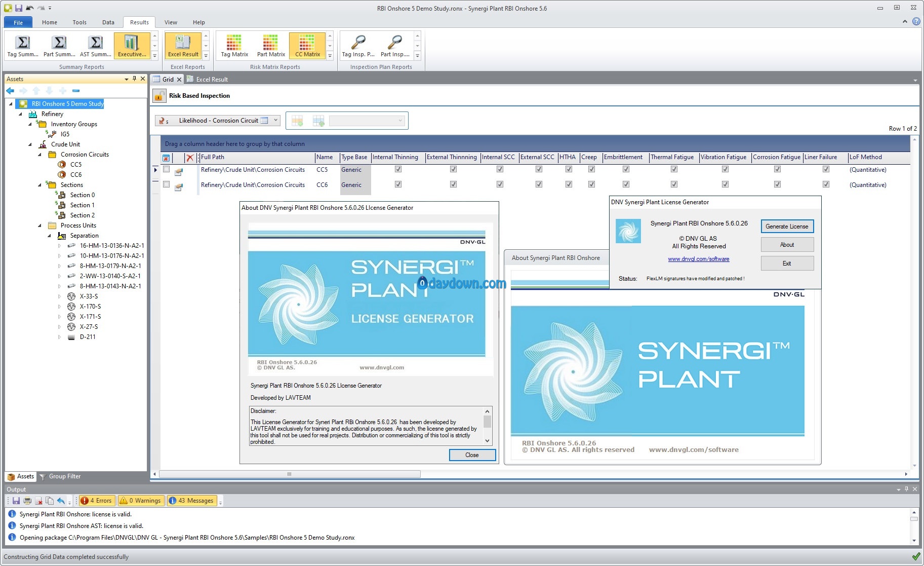Open the www.dnvgl.com/software link
This screenshot has width=924, height=566.
click(x=699, y=259)
